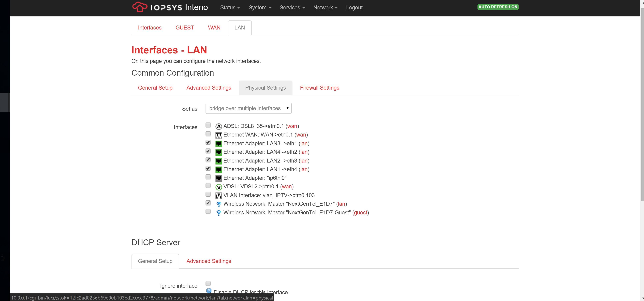This screenshot has width=644, height=301.
Task: Check the VLAN vlan_IPTV checkbox
Action: coord(208,194)
